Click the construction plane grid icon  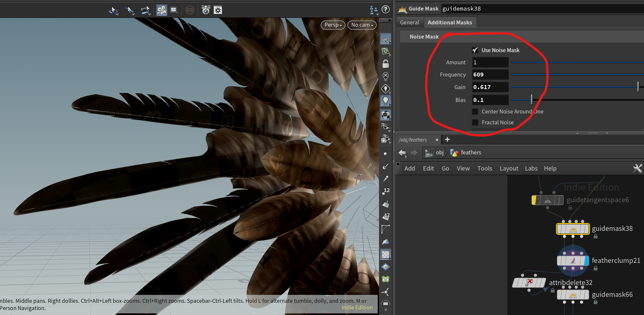[385, 40]
